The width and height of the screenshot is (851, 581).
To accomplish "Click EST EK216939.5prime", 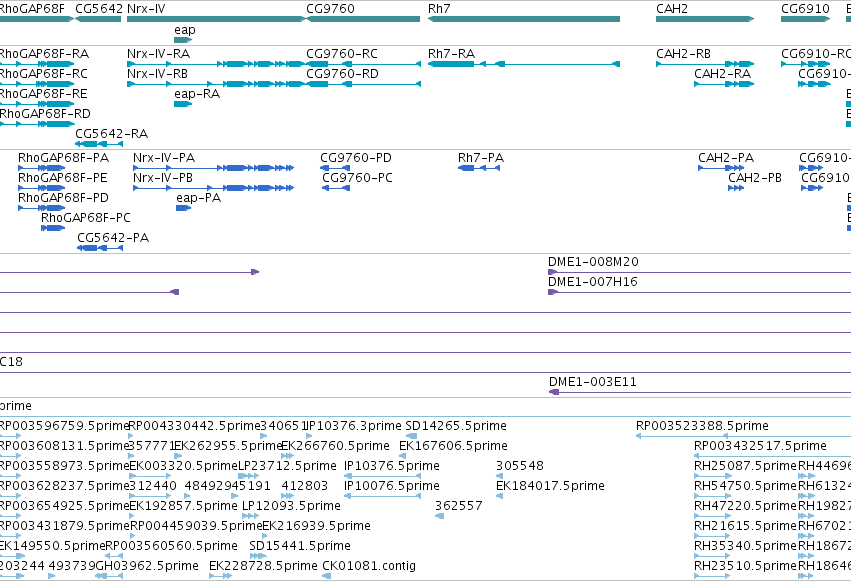I will coord(316,526).
